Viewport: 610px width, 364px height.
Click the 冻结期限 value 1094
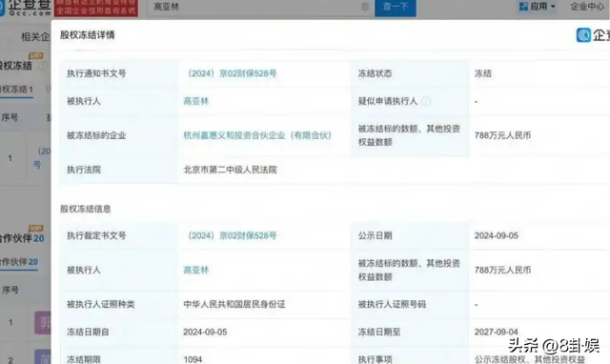click(x=193, y=360)
